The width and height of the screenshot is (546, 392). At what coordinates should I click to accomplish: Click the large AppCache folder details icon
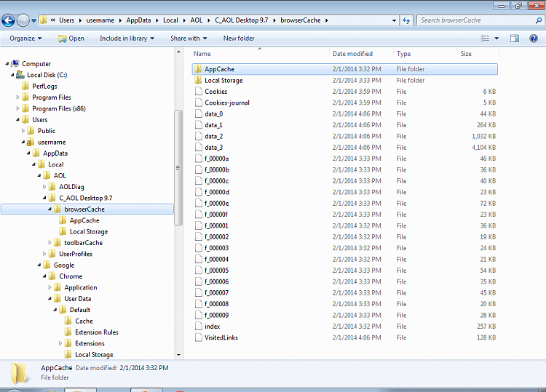pos(19,374)
